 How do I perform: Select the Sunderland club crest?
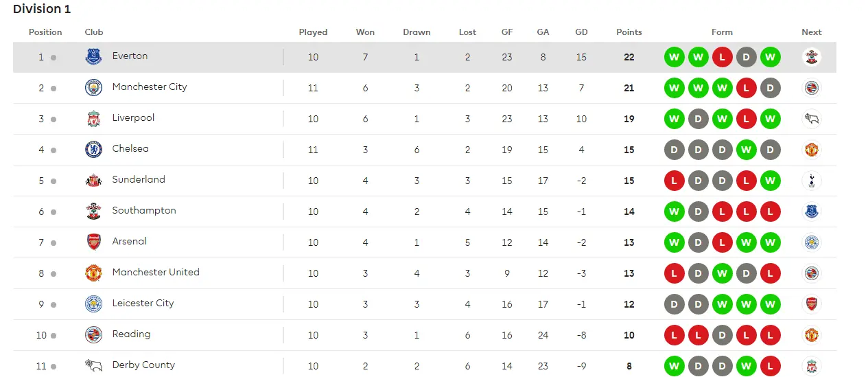tap(93, 181)
